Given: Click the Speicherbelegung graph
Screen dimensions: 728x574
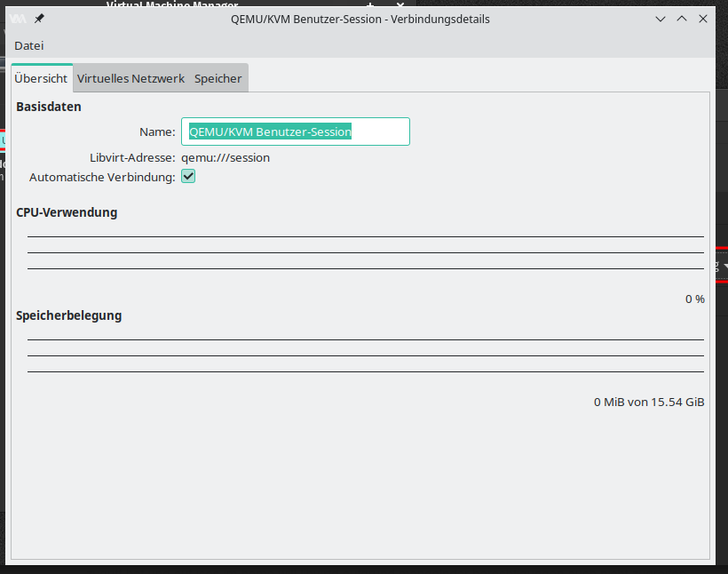Looking at the screenshot, I should click(x=366, y=356).
